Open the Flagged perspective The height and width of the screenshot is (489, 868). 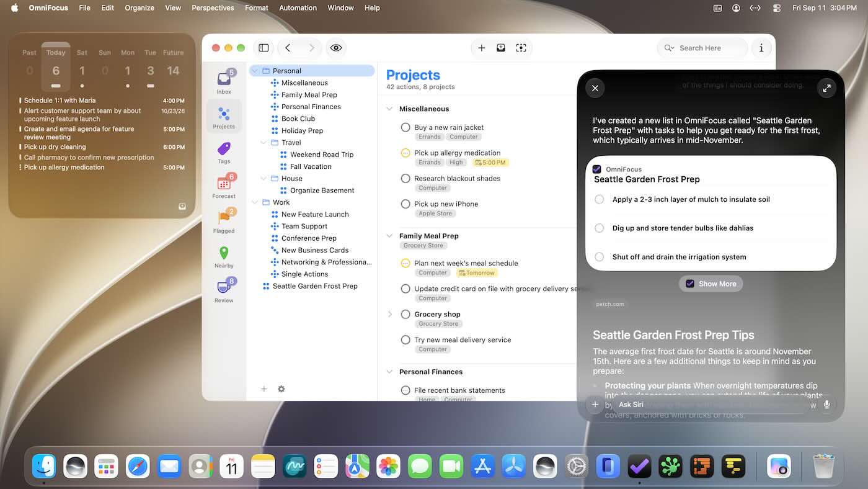pos(224,220)
